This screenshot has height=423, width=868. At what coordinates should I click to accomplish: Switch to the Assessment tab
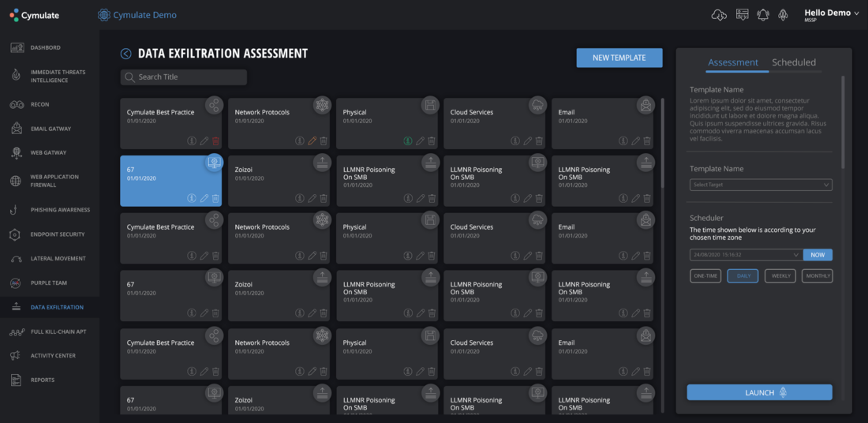[x=733, y=62]
